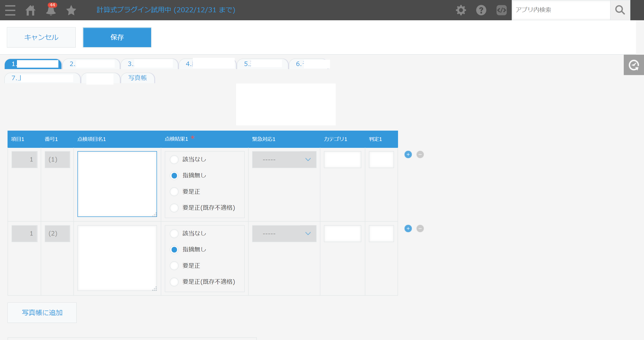Image resolution: width=644 pixels, height=340 pixels.
Task: Click the code developer icon
Action: click(x=501, y=10)
